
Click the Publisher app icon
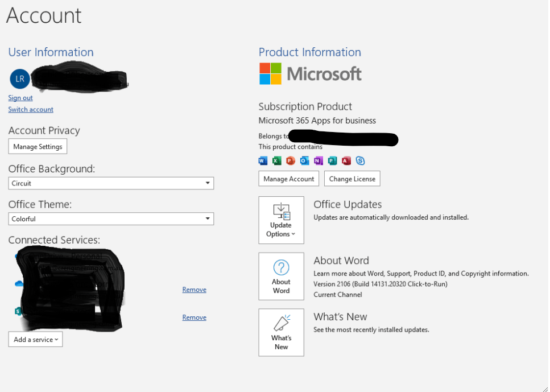pos(332,161)
